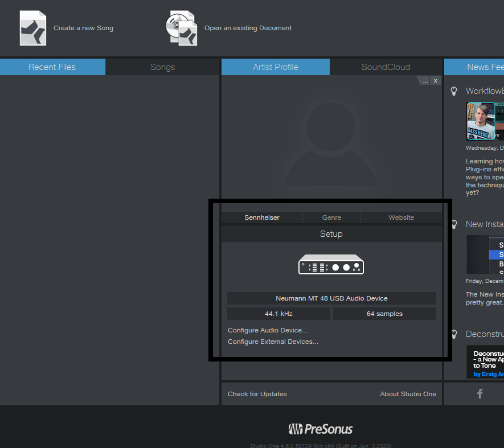This screenshot has height=448, width=504.
Task: Click the New Insta news headline
Action: [x=485, y=224]
